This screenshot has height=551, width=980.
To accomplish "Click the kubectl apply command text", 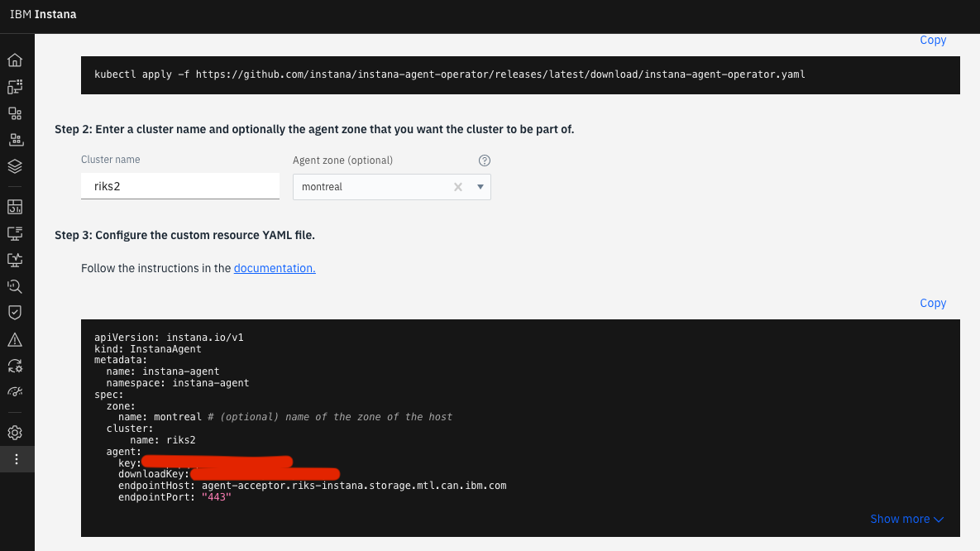I will point(449,74).
